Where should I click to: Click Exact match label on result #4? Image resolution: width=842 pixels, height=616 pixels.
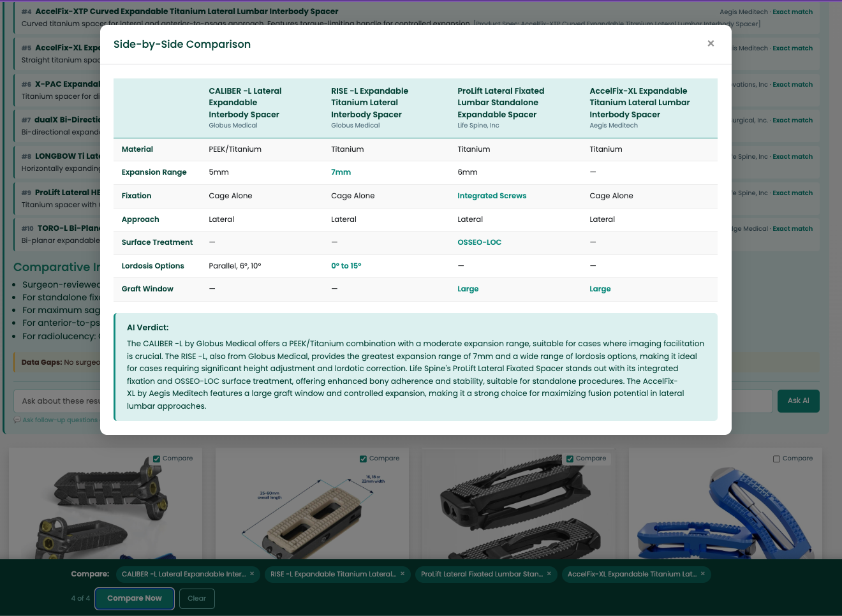tap(792, 11)
